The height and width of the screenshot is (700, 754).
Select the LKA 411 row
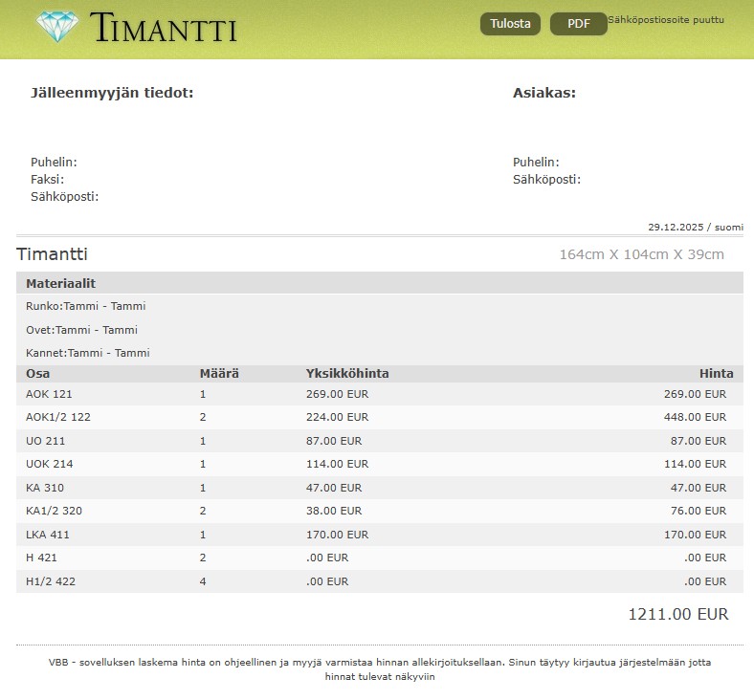[379, 535]
